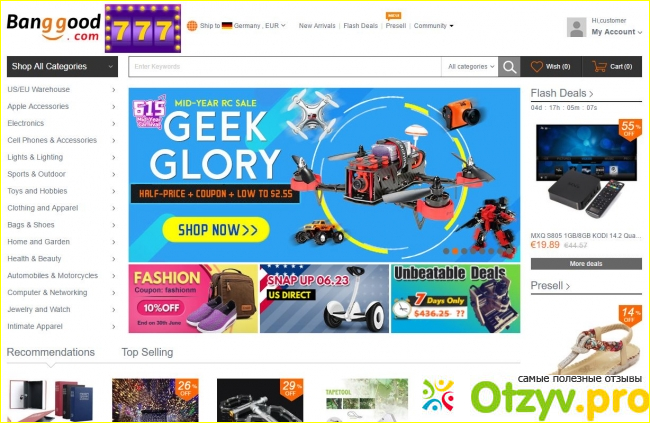The image size is (650, 423).
Task: Go to the Banggood.com logo
Action: (x=54, y=27)
